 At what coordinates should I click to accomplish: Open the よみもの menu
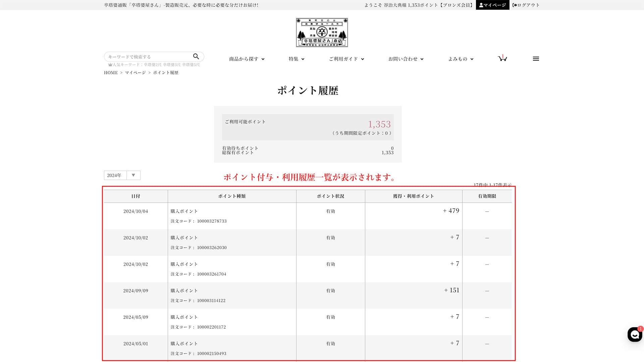(x=461, y=59)
